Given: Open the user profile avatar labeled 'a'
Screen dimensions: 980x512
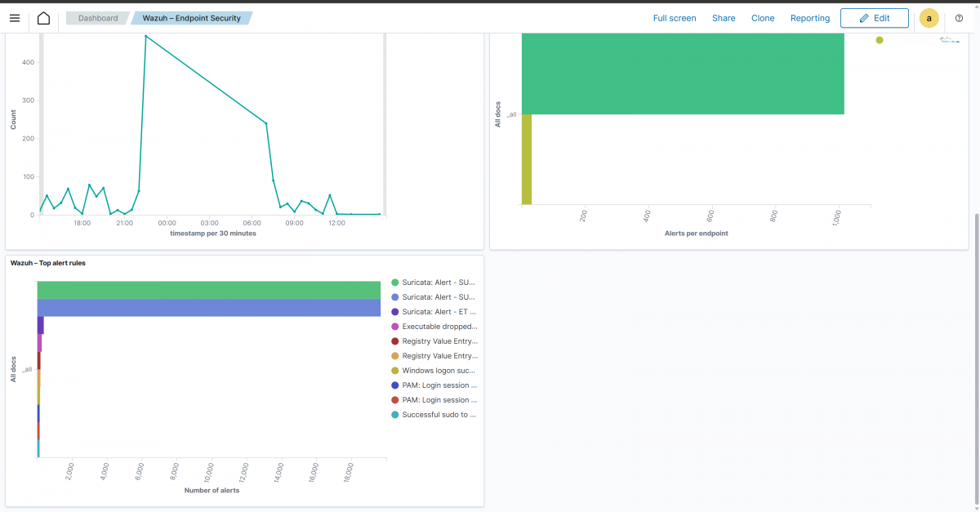Looking at the screenshot, I should (x=929, y=18).
